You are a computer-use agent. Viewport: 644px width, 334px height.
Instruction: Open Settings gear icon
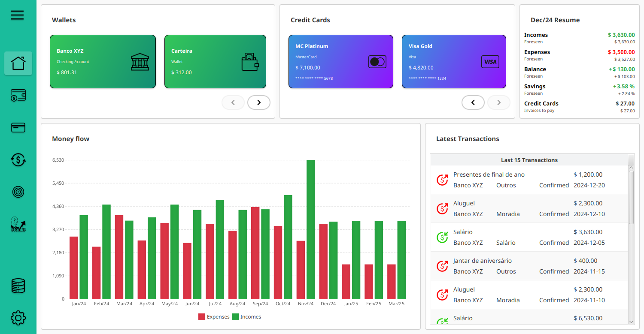click(x=18, y=318)
